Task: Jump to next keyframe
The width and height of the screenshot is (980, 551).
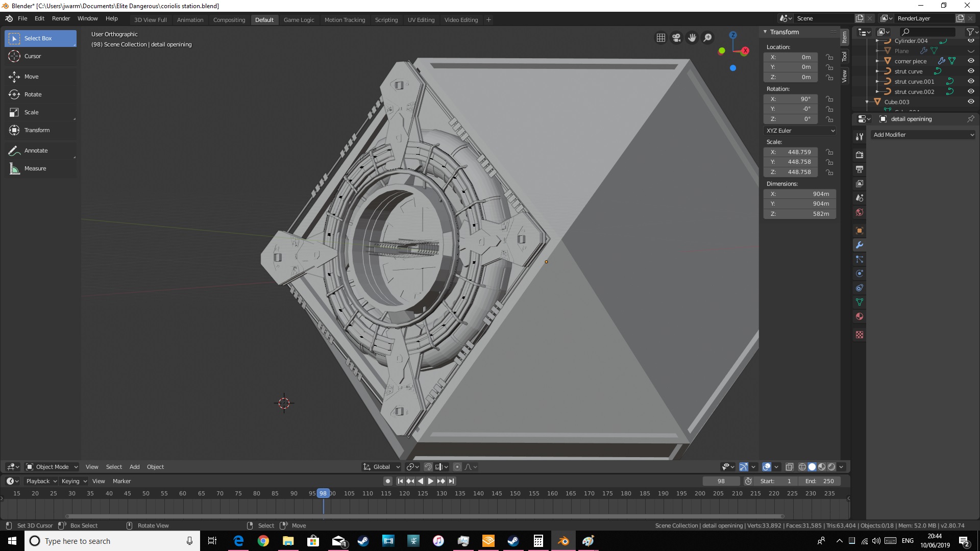Action: click(441, 481)
